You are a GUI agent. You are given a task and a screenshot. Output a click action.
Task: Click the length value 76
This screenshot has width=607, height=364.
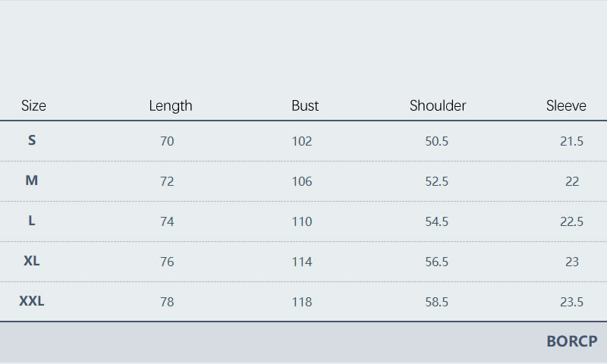tap(167, 262)
